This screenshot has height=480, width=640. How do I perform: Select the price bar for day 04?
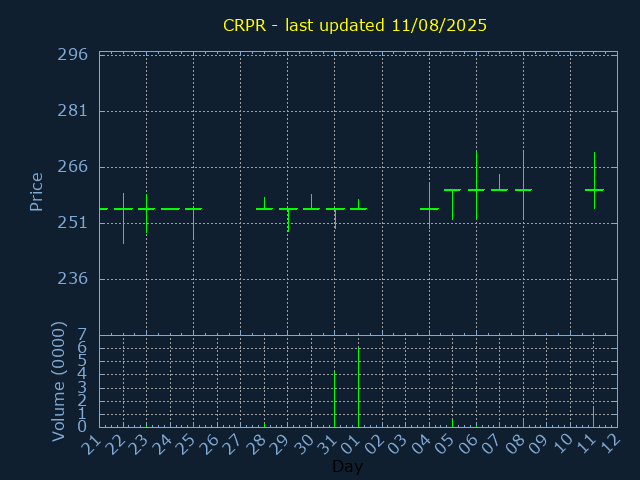429,206
